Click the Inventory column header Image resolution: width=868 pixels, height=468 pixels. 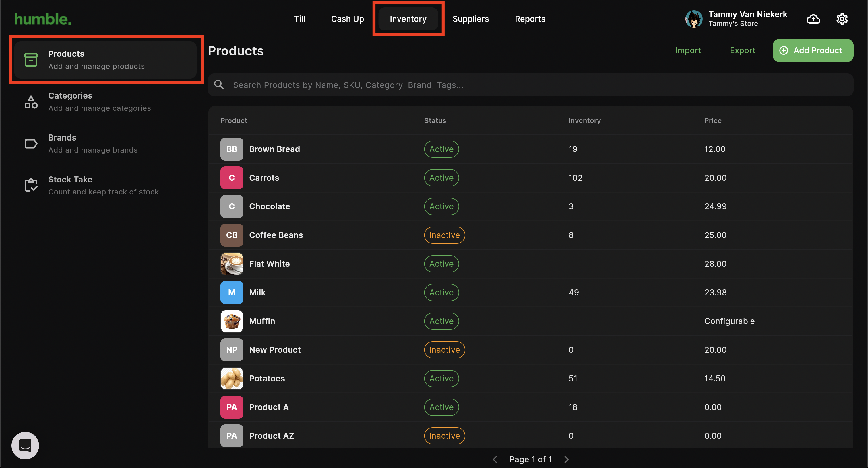pyautogui.click(x=584, y=120)
